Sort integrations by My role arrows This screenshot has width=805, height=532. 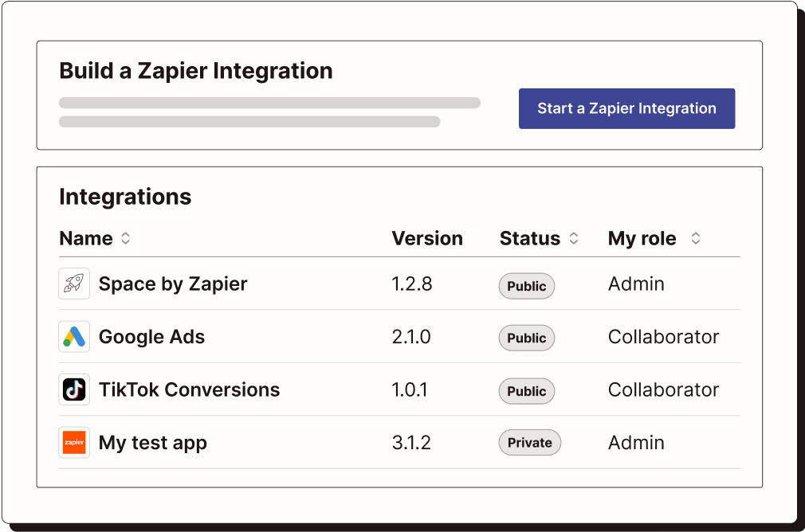(696, 238)
